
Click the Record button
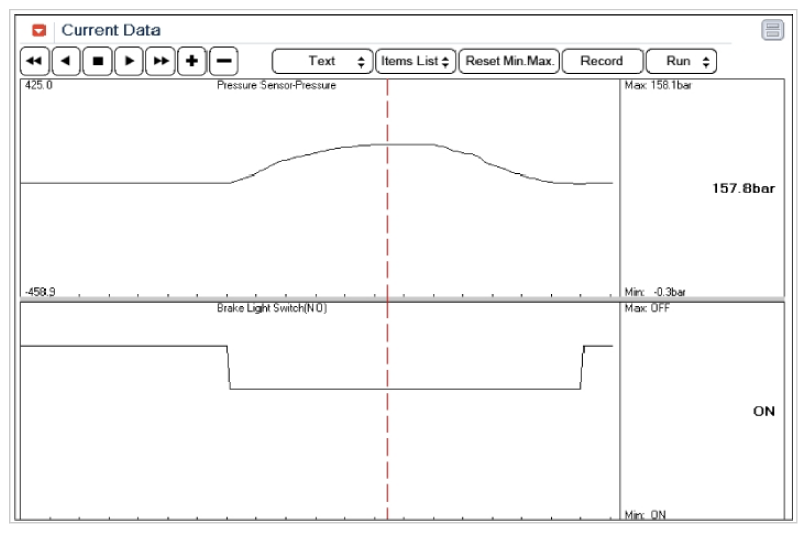(602, 62)
